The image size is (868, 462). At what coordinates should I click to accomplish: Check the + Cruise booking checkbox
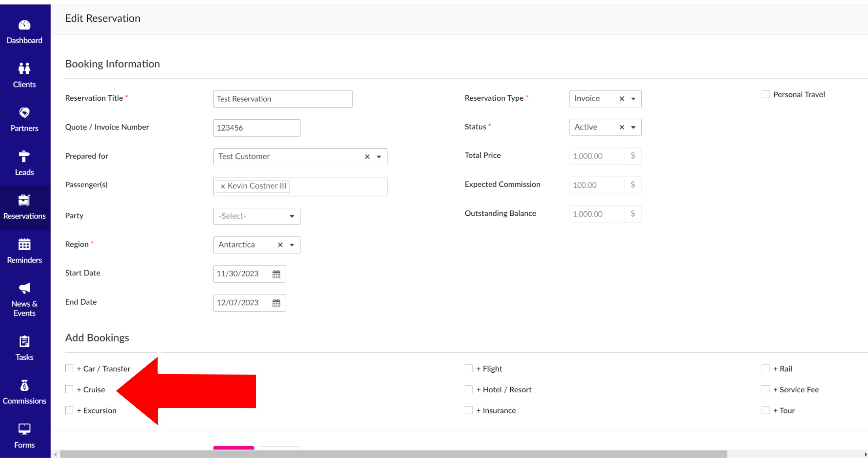point(69,390)
